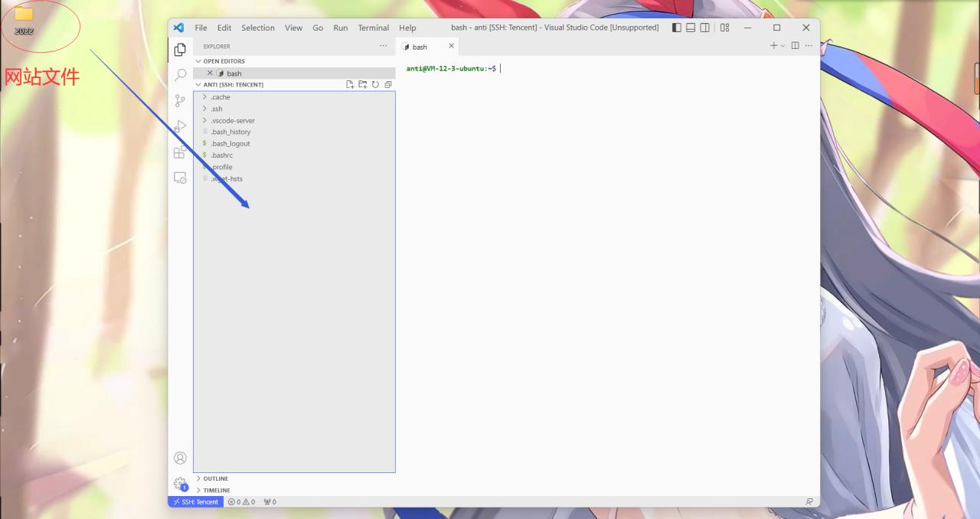This screenshot has height=519, width=980.
Task: Collapse the Open Editors section
Action: click(294, 61)
